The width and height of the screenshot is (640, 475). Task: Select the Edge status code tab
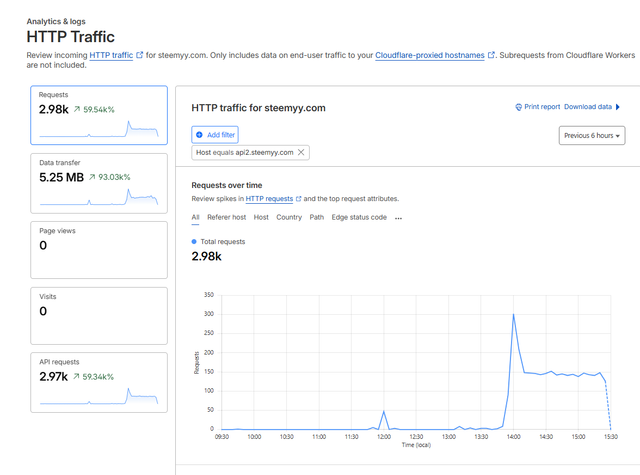359,217
